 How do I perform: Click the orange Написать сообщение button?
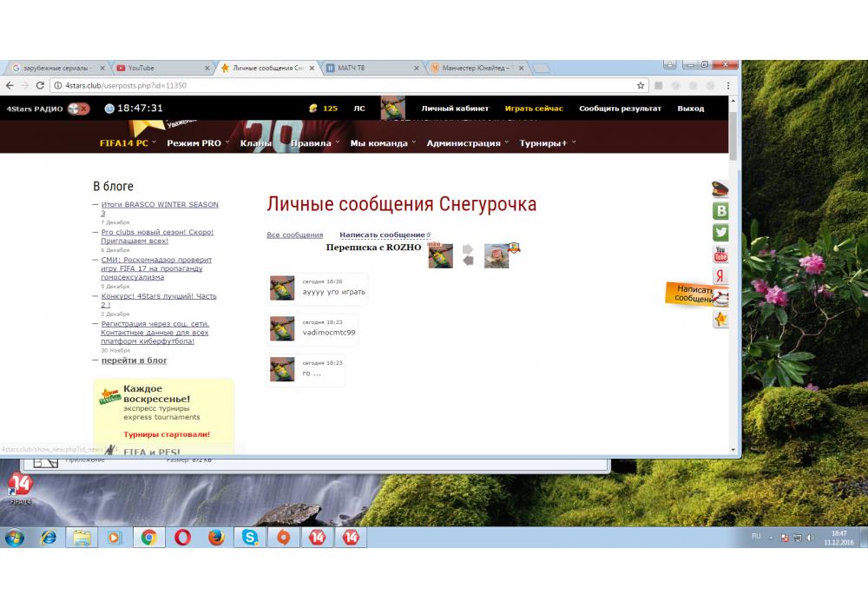[x=694, y=294]
